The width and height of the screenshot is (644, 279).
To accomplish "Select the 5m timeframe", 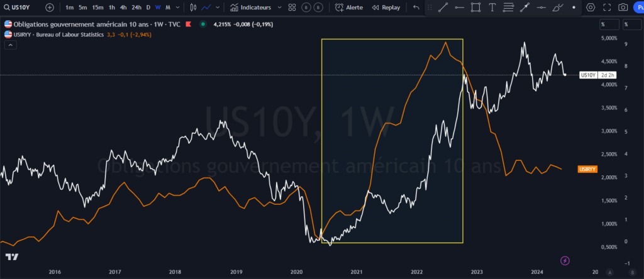I will 83,8.
